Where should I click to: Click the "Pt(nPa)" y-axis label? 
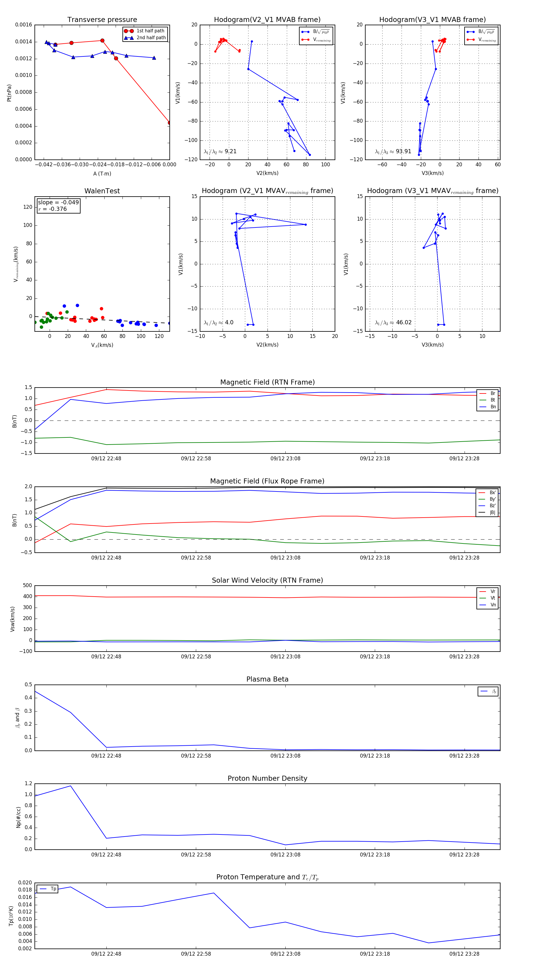pos(9,93)
